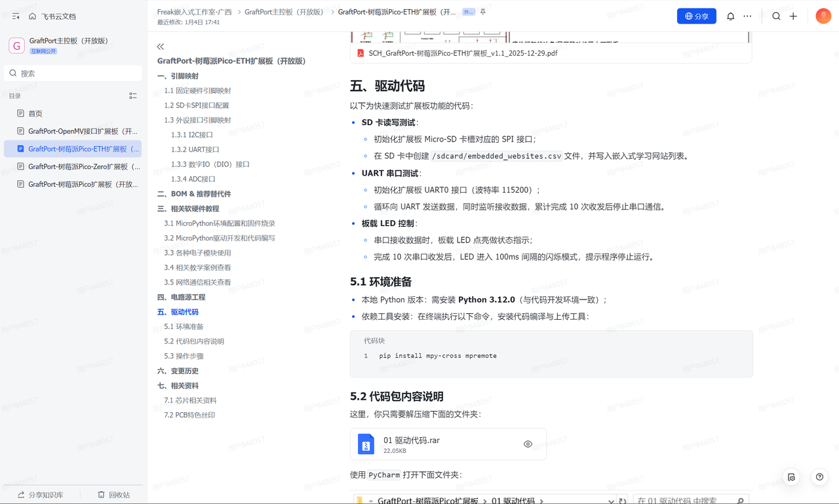Click the pip install mpy-cross mpremote code line
This screenshot has height=504, width=839.
pos(438,356)
